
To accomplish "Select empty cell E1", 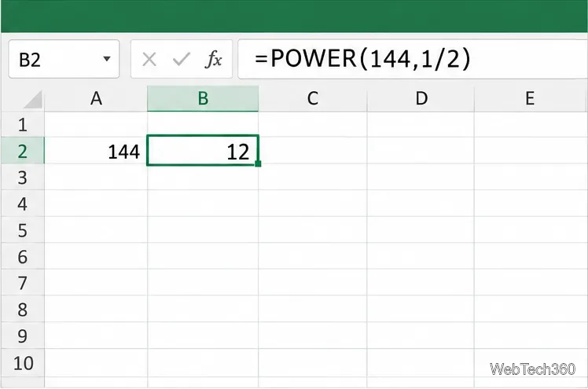I will [531, 124].
